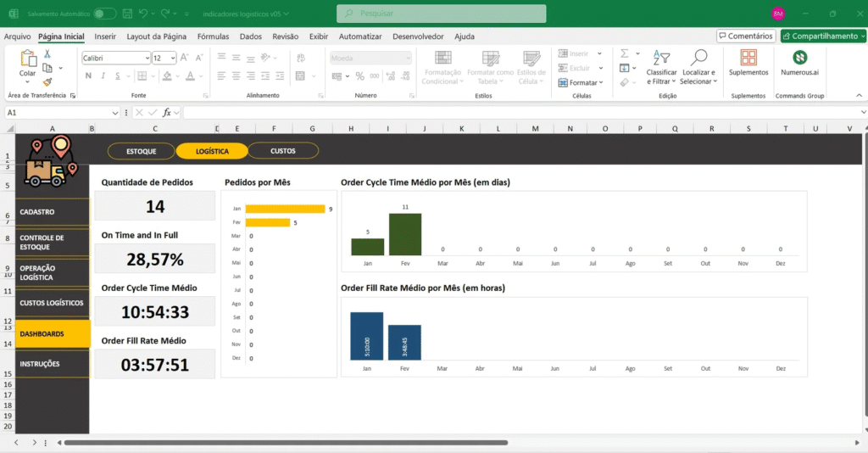Image resolution: width=868 pixels, height=453 pixels.
Task: Open the Suplementos add-ins icon
Action: [x=748, y=58]
